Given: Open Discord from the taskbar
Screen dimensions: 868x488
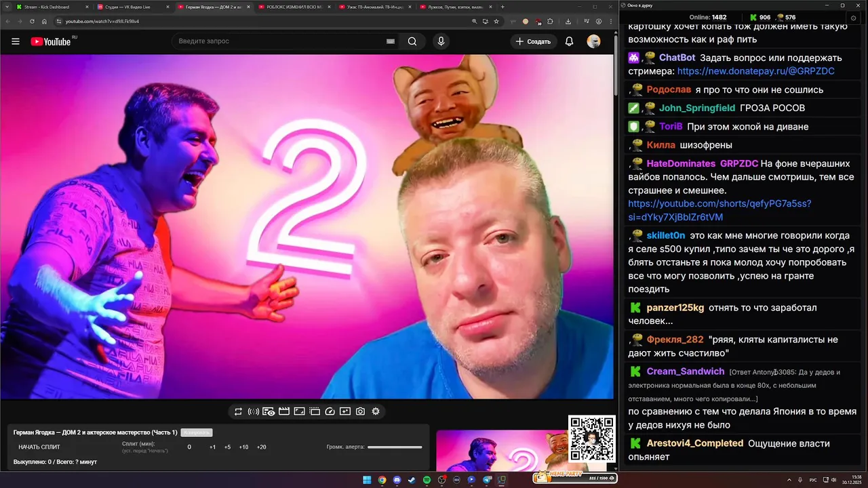Looking at the screenshot, I should [x=397, y=480].
